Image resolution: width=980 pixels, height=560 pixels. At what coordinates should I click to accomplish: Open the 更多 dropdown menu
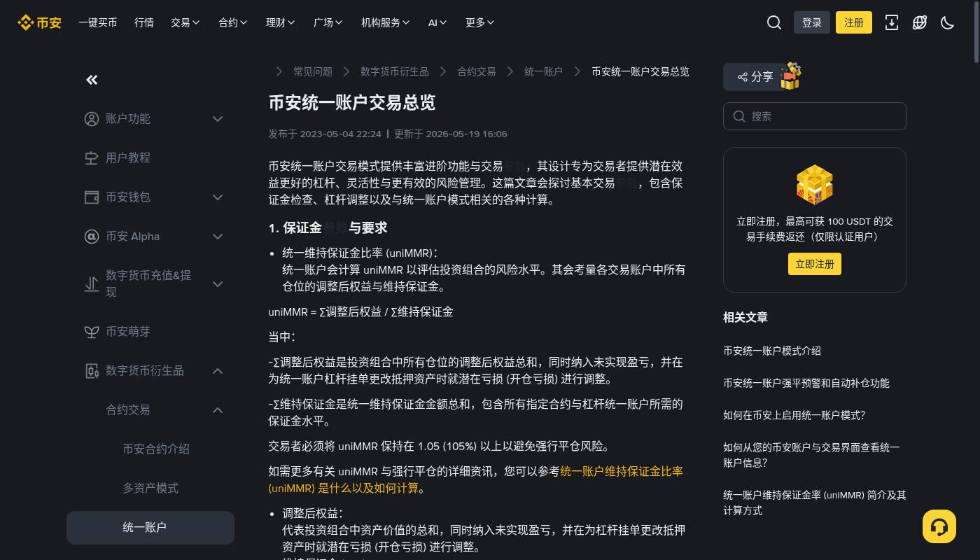[480, 22]
